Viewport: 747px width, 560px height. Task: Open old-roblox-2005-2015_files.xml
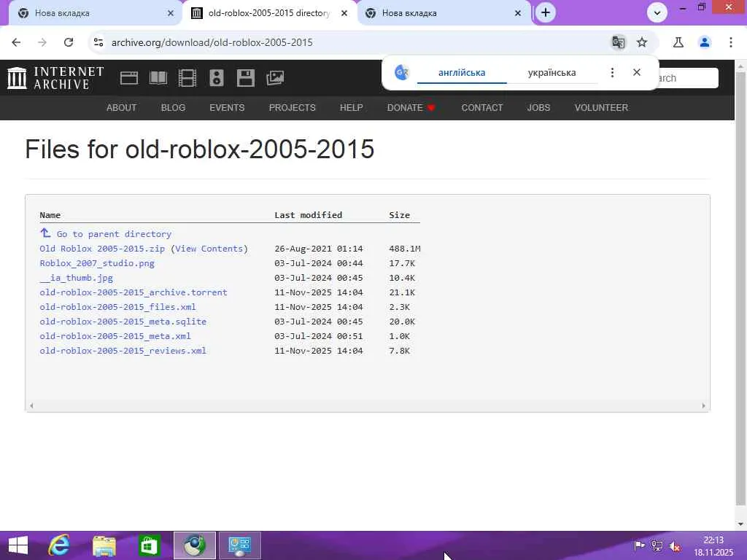pyautogui.click(x=117, y=307)
